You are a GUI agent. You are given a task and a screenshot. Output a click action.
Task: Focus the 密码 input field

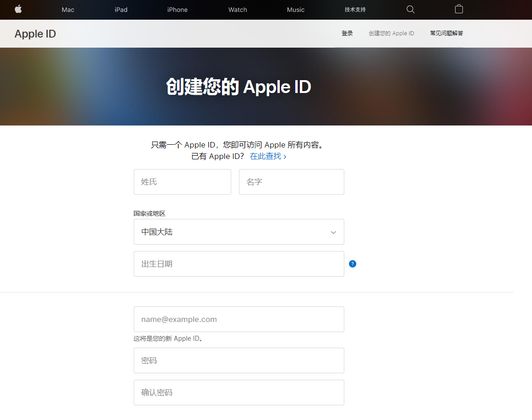[239, 360]
